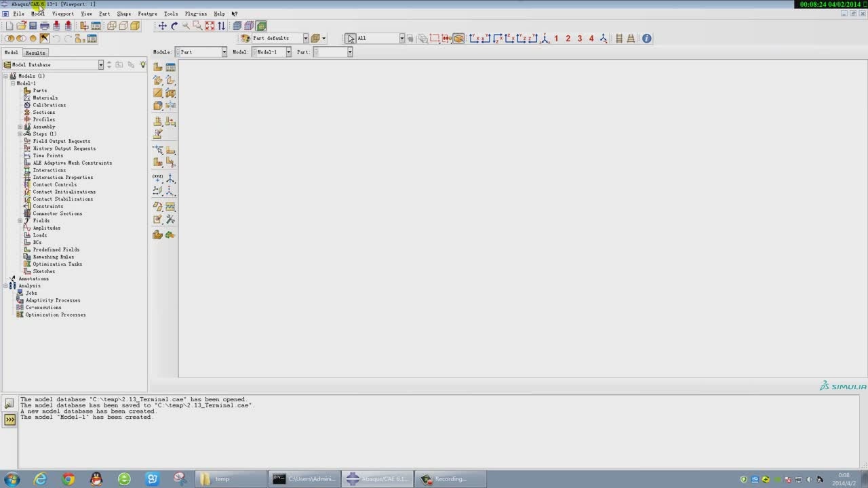Open the selection filter All dropdown
Viewport: 868px width, 488px height.
(x=380, y=39)
